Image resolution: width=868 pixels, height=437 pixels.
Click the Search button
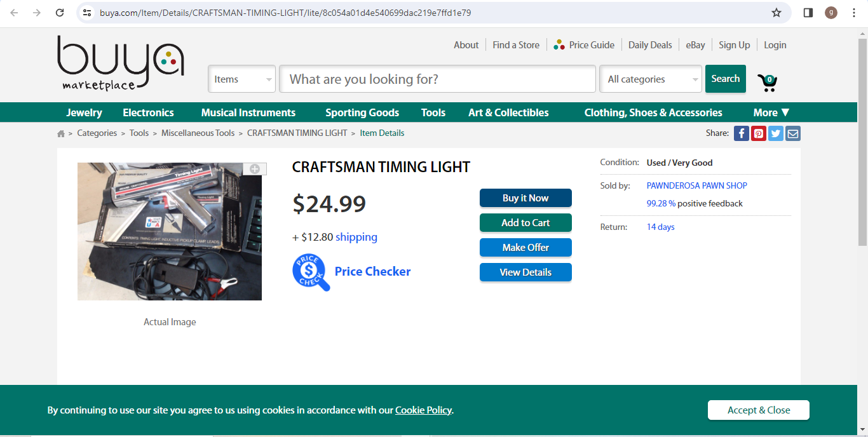726,79
